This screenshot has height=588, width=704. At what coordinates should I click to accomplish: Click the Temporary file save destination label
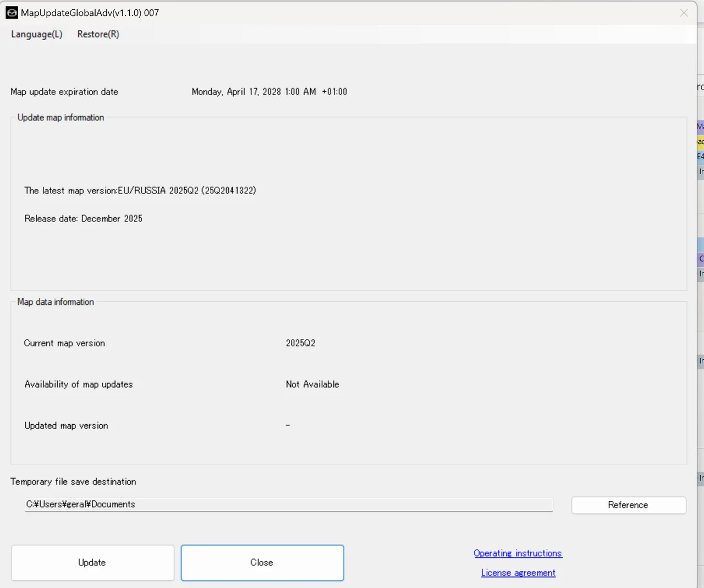click(x=73, y=482)
